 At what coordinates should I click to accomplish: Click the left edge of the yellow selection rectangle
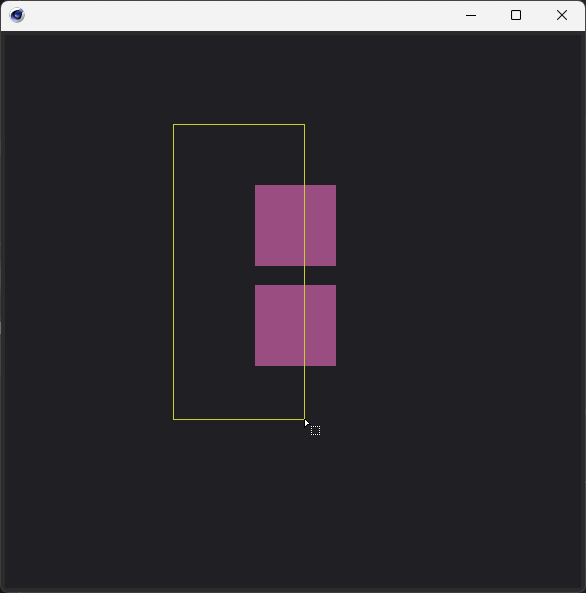174,272
